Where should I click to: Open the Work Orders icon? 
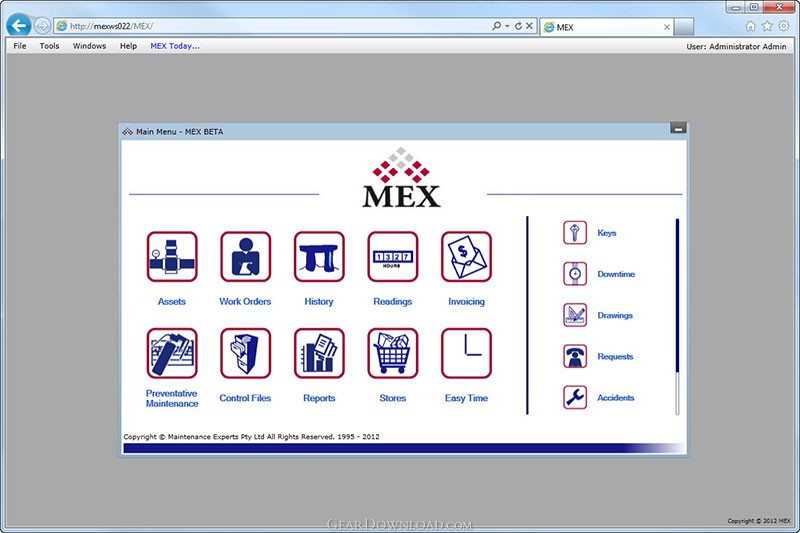tap(245, 257)
